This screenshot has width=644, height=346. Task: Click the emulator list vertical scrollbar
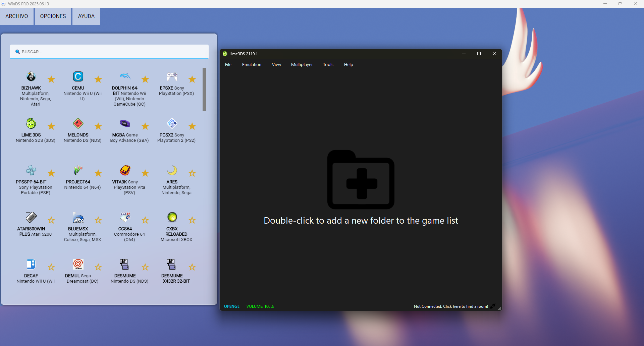point(204,90)
